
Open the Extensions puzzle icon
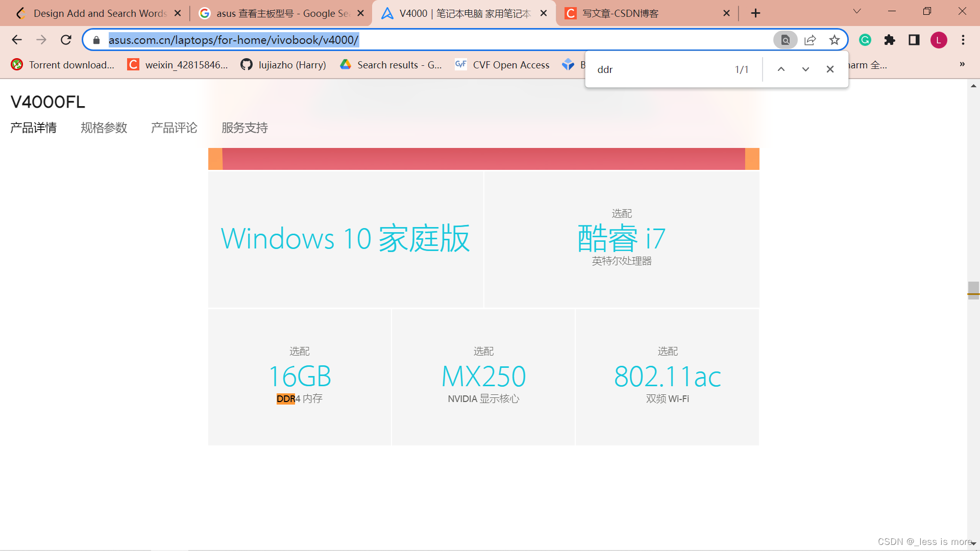click(890, 40)
